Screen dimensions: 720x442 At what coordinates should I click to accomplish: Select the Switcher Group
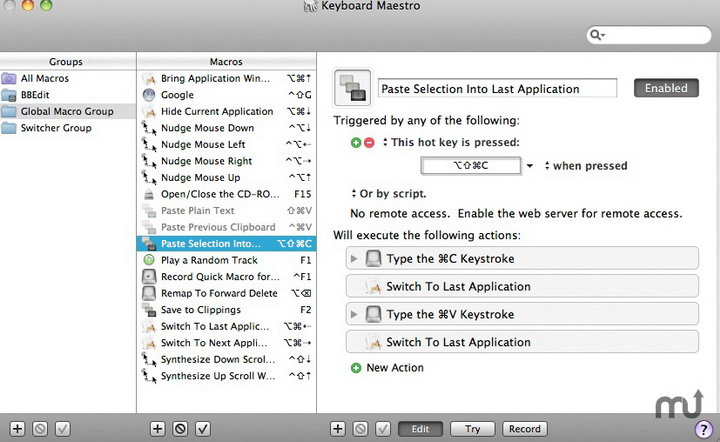point(68,128)
